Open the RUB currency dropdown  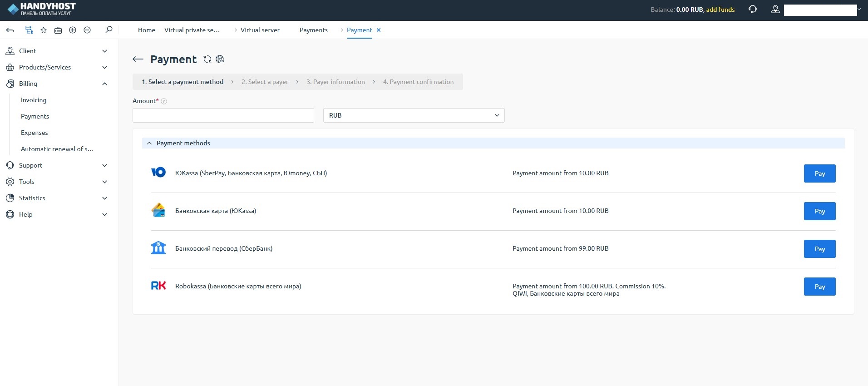pyautogui.click(x=414, y=115)
